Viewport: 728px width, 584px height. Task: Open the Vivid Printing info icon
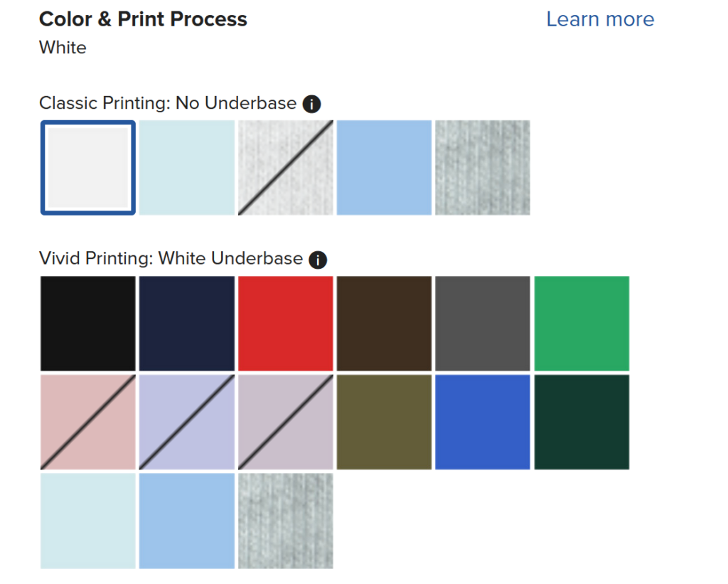click(x=318, y=260)
